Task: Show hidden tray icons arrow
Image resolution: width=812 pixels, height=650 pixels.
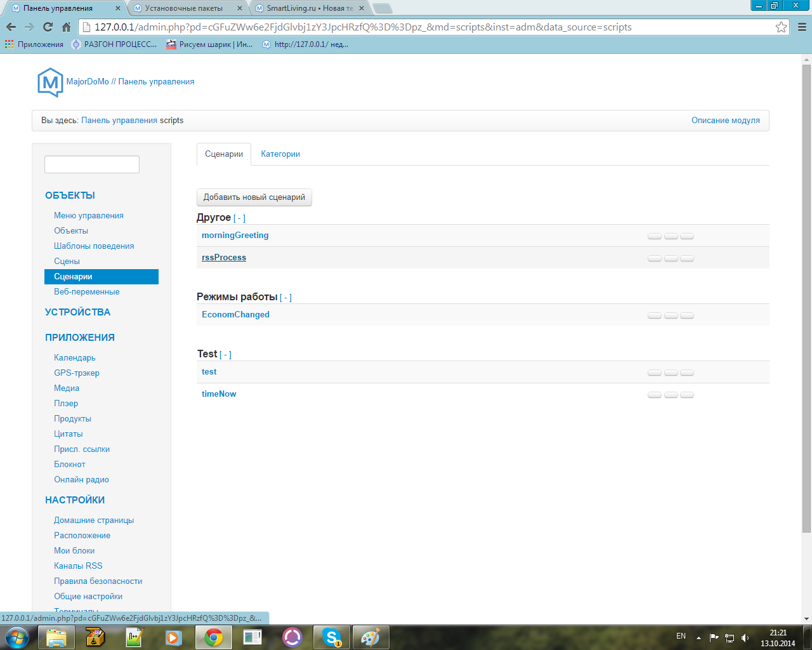Action: [698, 637]
